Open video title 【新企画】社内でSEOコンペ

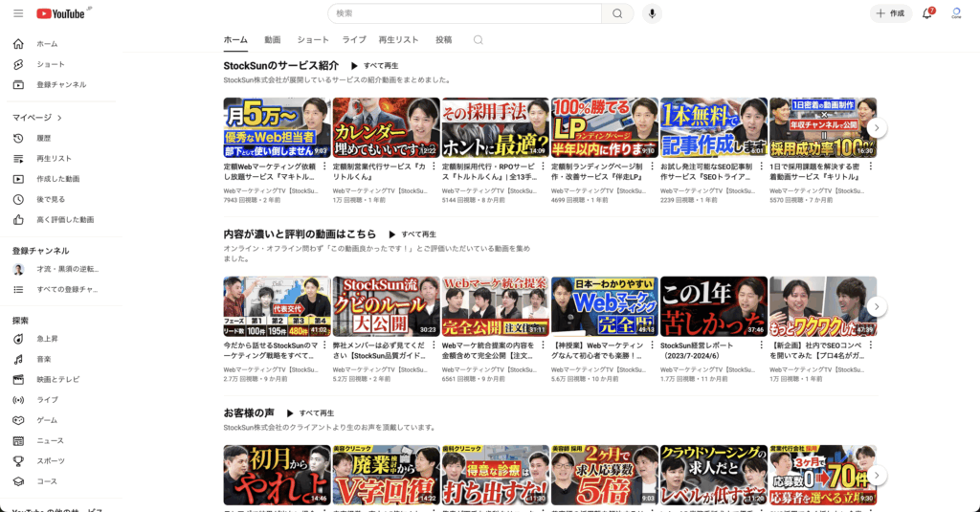pos(816,350)
